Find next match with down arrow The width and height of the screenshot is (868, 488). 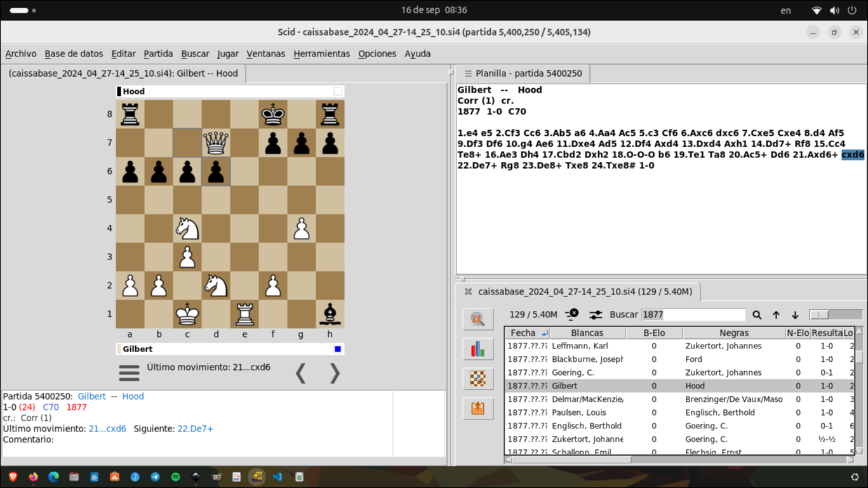(795, 315)
